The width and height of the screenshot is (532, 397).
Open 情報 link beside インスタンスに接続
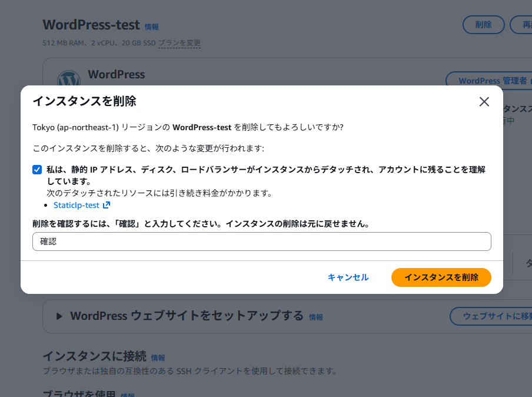pos(158,358)
